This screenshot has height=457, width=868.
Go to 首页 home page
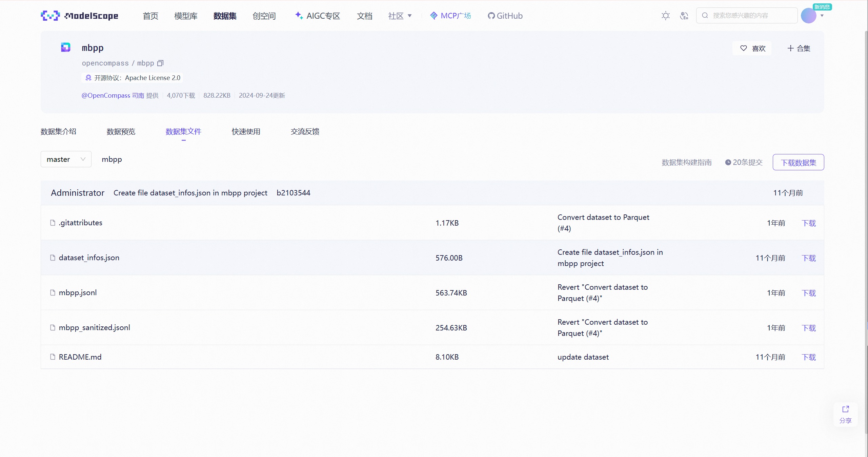pos(150,16)
